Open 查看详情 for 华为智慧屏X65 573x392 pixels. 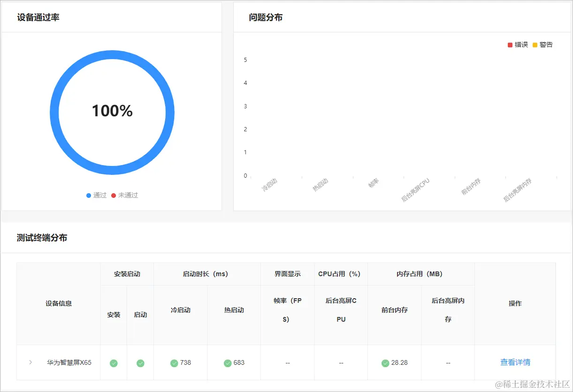pos(515,362)
